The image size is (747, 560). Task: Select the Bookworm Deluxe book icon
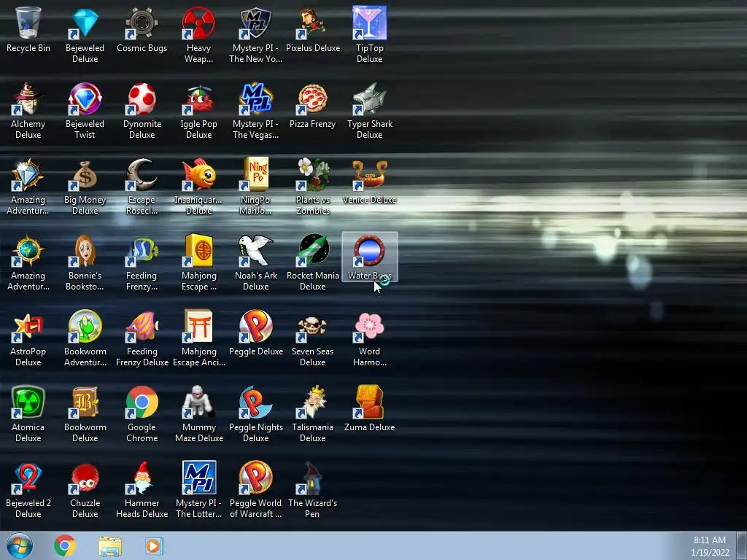(x=85, y=402)
